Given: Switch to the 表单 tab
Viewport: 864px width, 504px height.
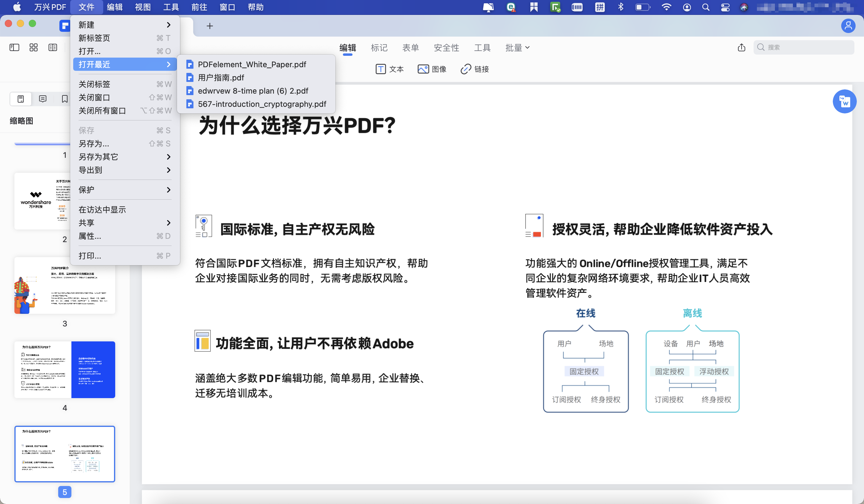Looking at the screenshot, I should point(411,48).
